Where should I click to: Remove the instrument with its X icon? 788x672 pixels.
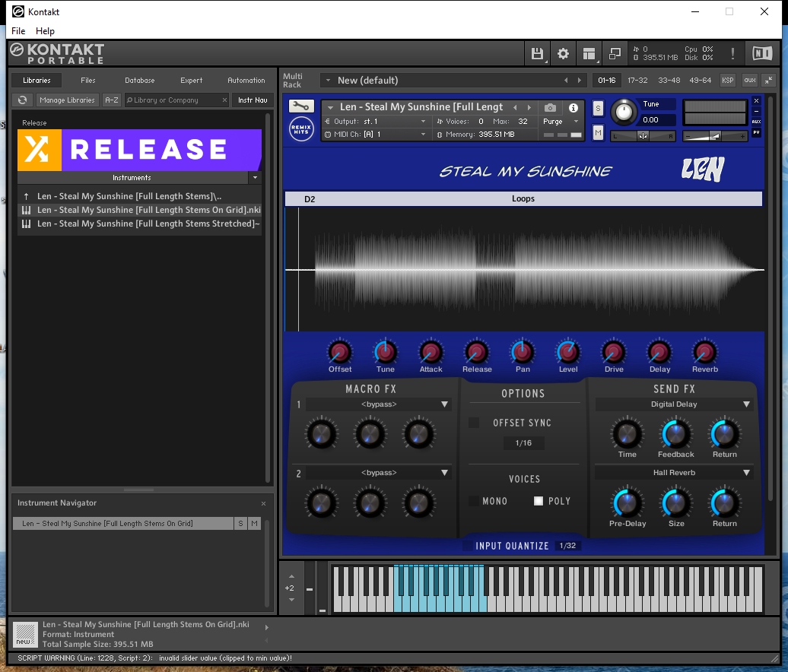pyautogui.click(x=756, y=101)
